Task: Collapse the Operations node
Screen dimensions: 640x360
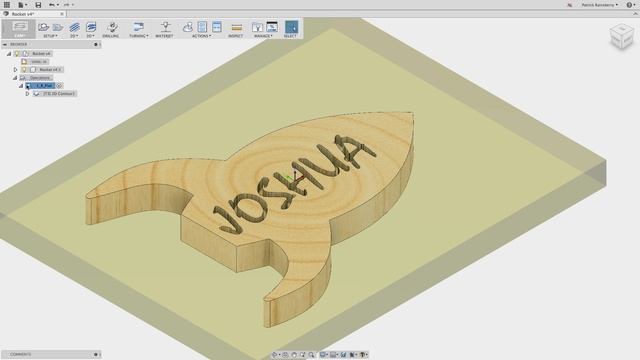Action: [x=15, y=78]
